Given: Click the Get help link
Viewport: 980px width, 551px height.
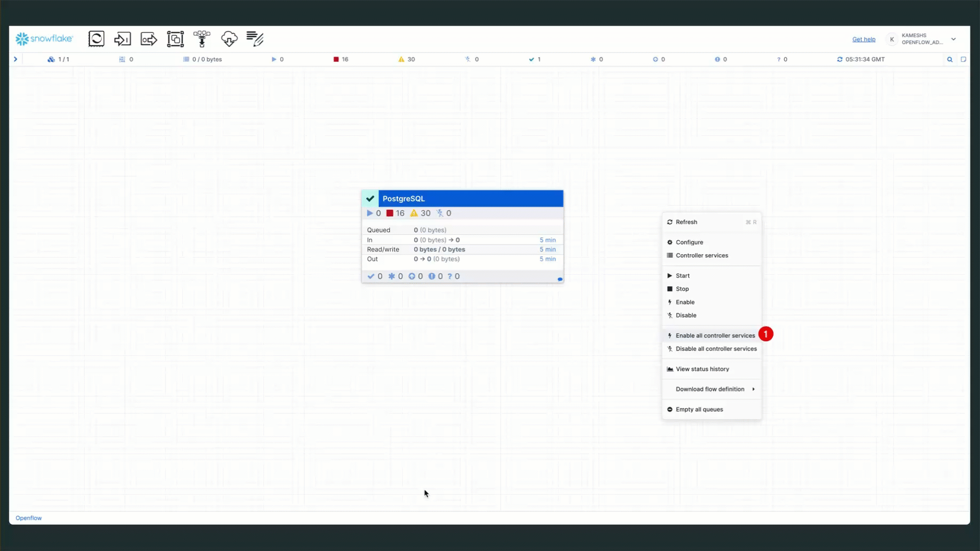Looking at the screenshot, I should click(x=863, y=40).
